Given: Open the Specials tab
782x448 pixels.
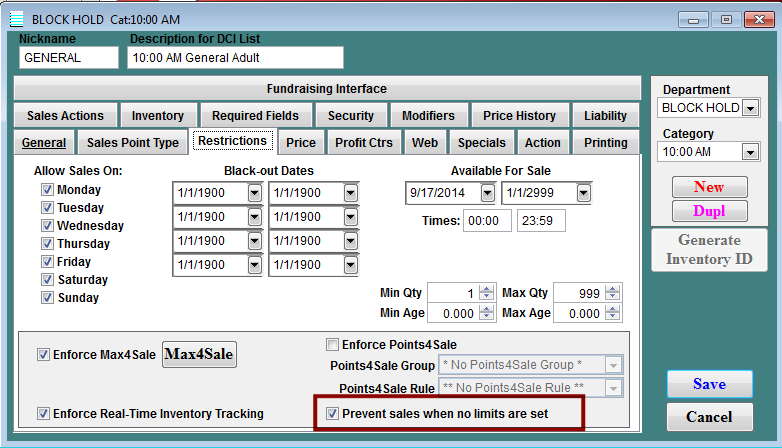Looking at the screenshot, I should click(482, 143).
